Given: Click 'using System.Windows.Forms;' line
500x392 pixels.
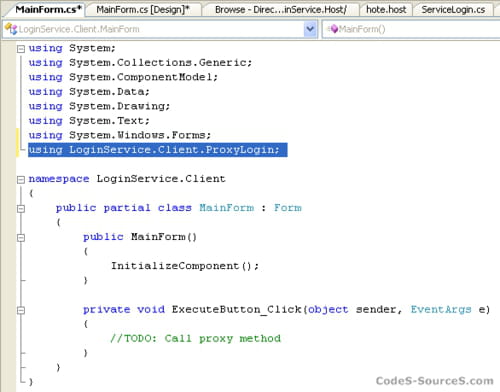Looking at the screenshot, I should (120, 135).
